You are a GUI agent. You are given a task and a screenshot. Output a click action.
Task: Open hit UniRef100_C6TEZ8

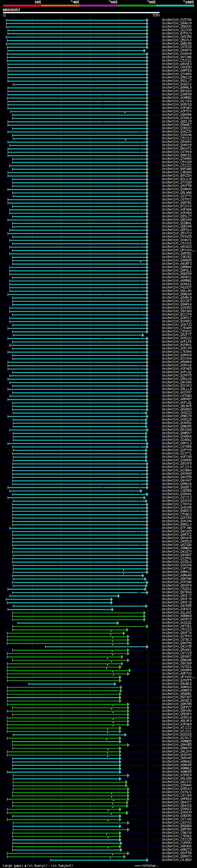click(177, 47)
